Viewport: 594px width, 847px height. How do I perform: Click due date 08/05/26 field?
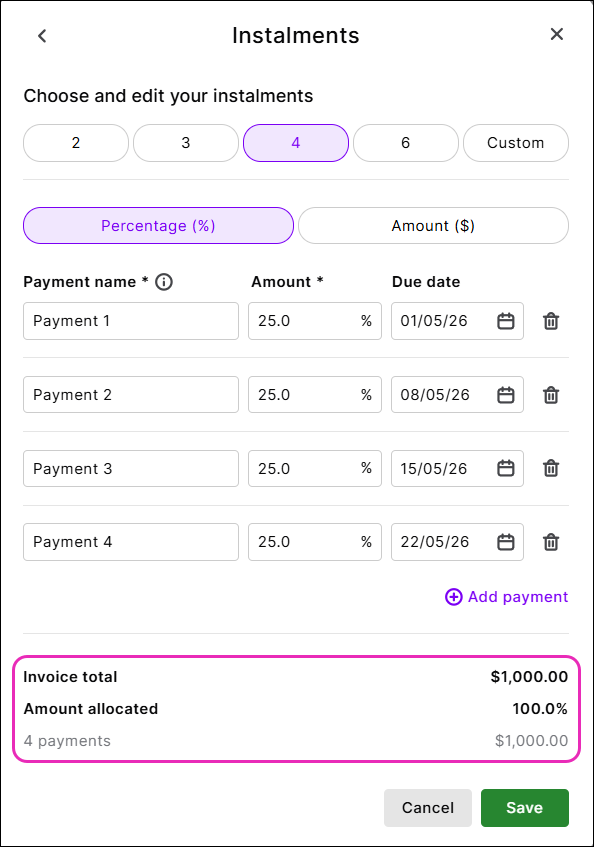click(x=457, y=395)
